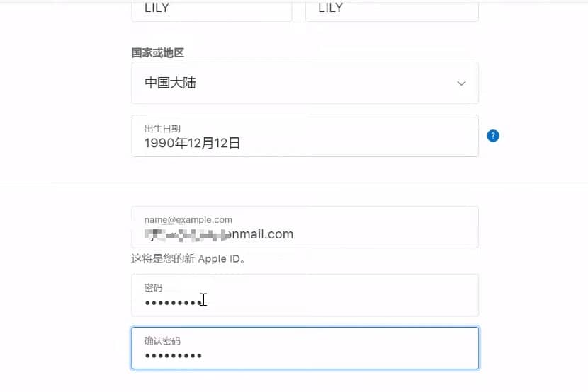Focus the email address input field
The image size is (588, 392).
(x=305, y=227)
